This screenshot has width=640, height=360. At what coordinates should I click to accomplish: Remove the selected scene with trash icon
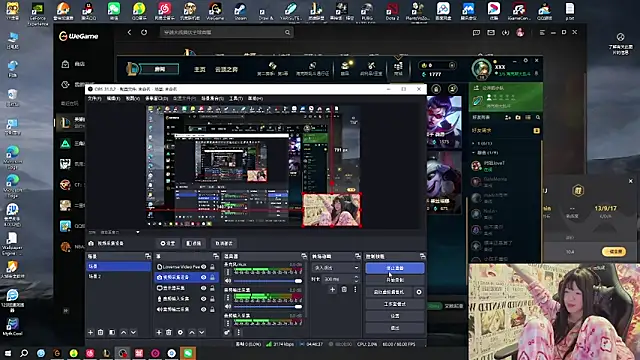pyautogui.click(x=101, y=332)
